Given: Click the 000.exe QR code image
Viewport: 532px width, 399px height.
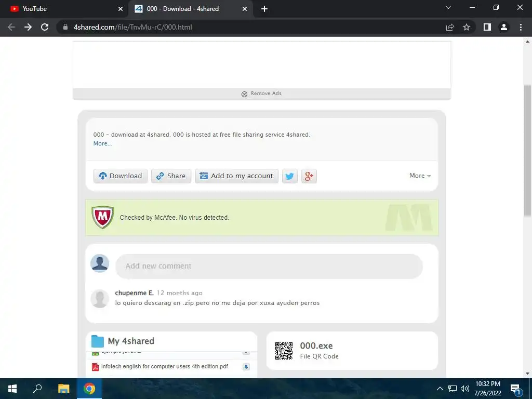Looking at the screenshot, I should click(x=284, y=351).
